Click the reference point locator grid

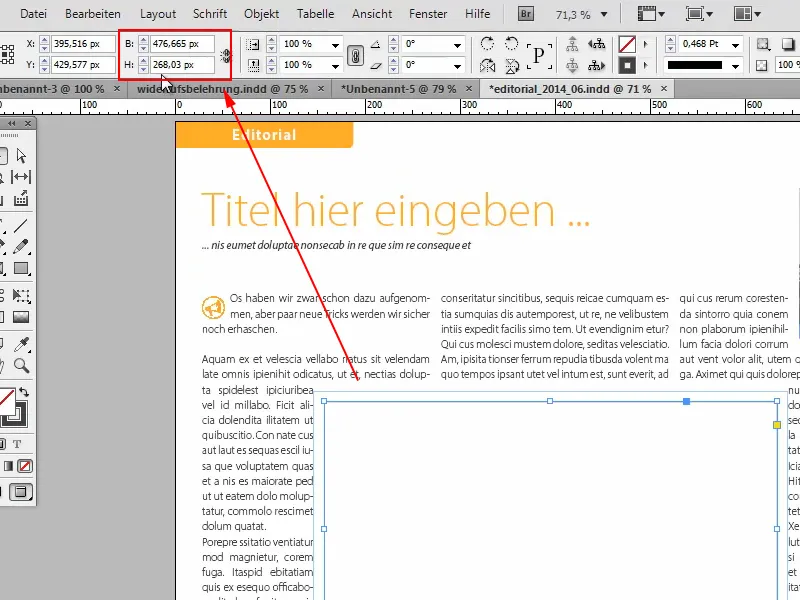point(7,54)
